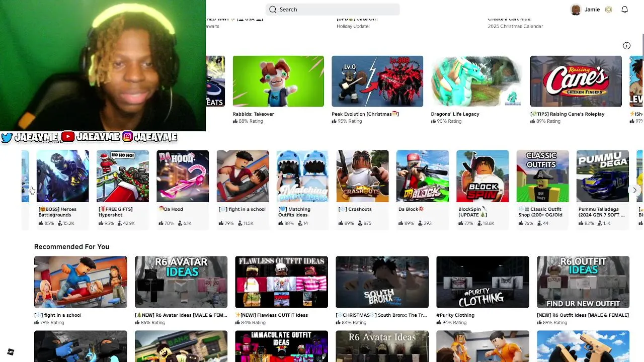
Task: Click the info icon above sponsored row
Action: point(626,46)
